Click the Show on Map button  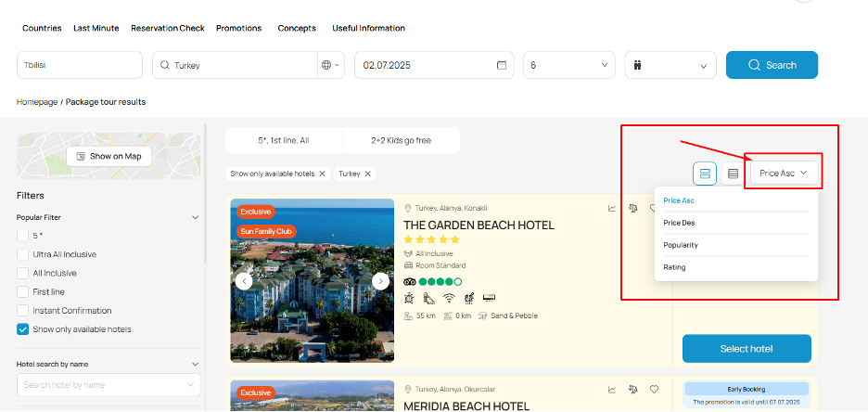click(108, 156)
